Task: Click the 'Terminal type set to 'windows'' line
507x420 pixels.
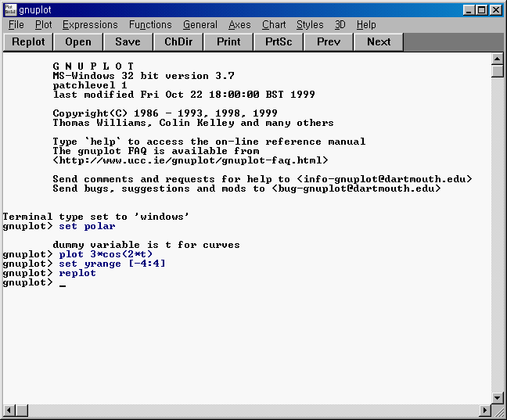Action: [96, 217]
